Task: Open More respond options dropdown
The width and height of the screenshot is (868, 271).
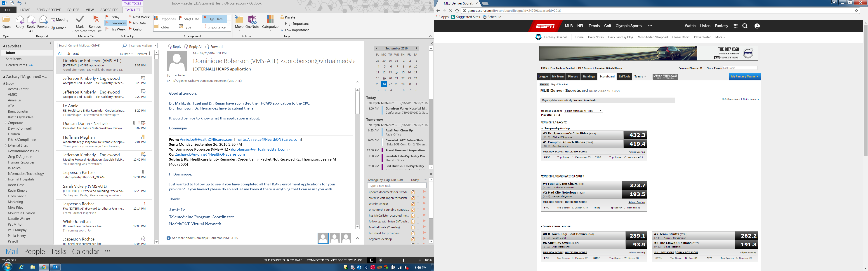Action: (x=59, y=28)
